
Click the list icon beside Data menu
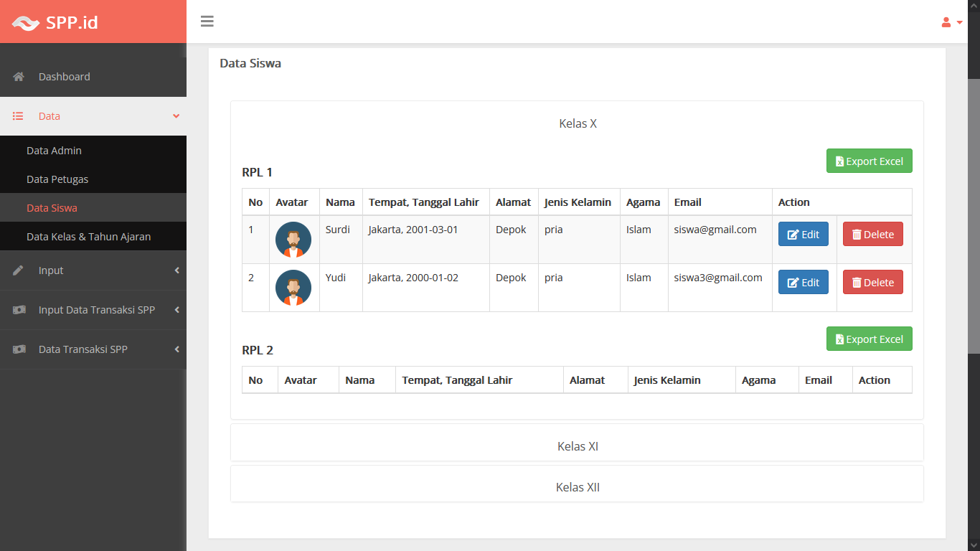pos(19,116)
